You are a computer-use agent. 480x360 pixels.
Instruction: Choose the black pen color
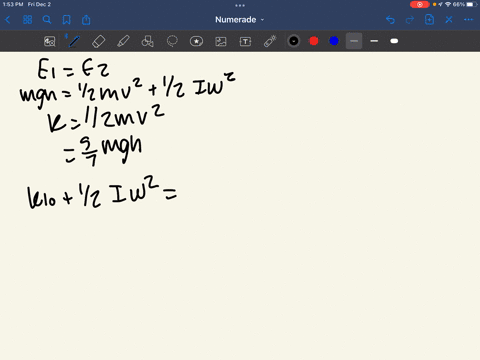coord(294,41)
